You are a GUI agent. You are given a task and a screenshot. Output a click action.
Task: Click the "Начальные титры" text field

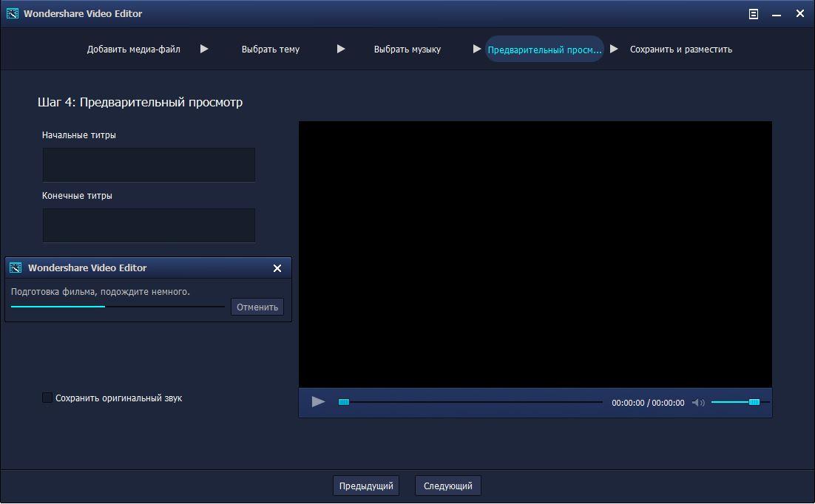[149, 165]
